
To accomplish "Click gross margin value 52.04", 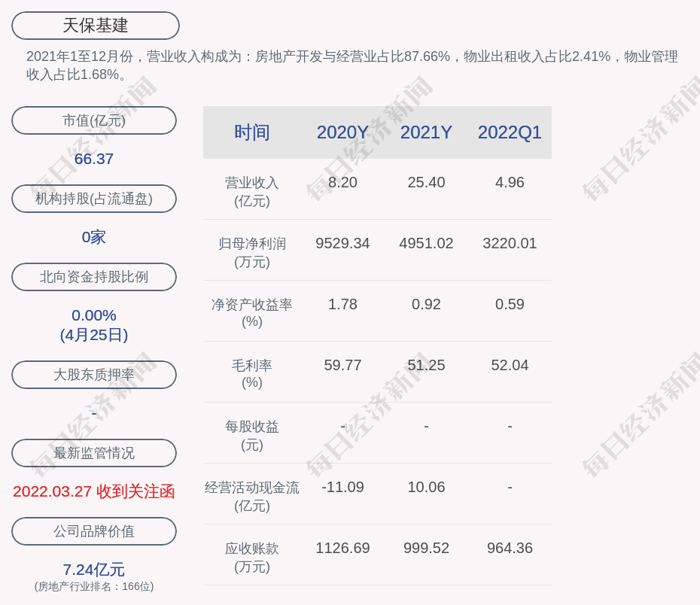I will (510, 365).
